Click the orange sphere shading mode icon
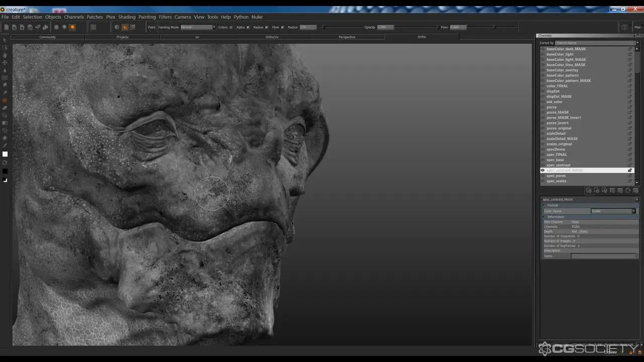The image size is (644, 362). [72, 27]
